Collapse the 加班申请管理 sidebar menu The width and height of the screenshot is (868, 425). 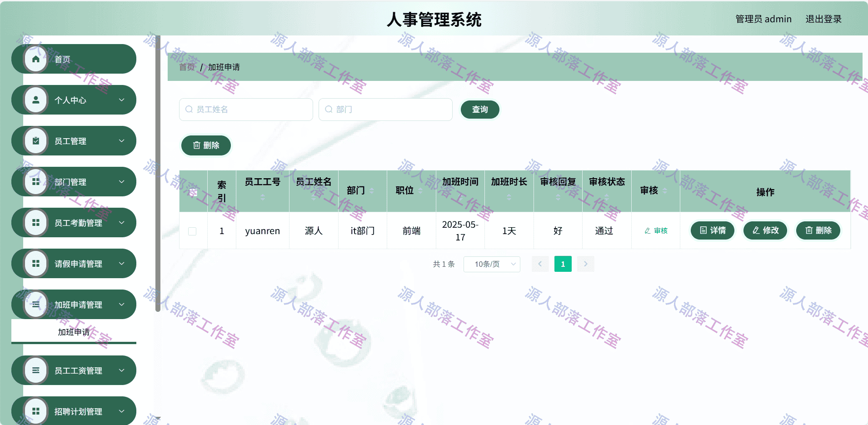[x=74, y=305]
